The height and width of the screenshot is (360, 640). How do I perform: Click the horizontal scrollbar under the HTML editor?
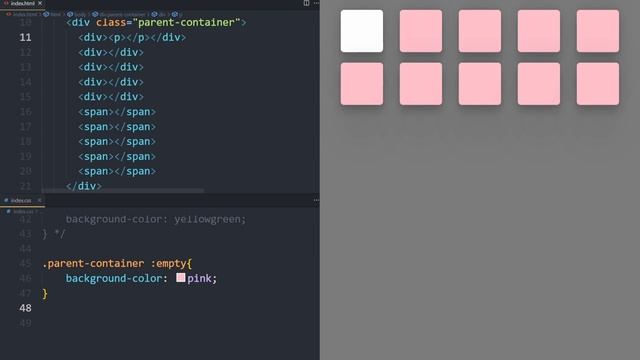point(122,191)
